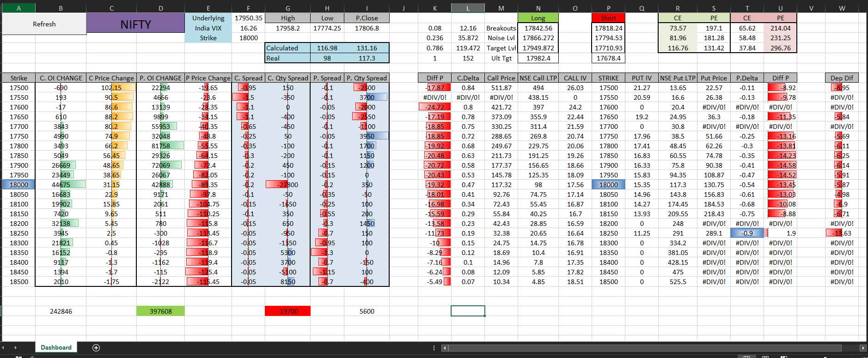Viewport: 868px width, 358px height.
Task: Select the NSE Call LTP column heading
Action: (x=538, y=78)
